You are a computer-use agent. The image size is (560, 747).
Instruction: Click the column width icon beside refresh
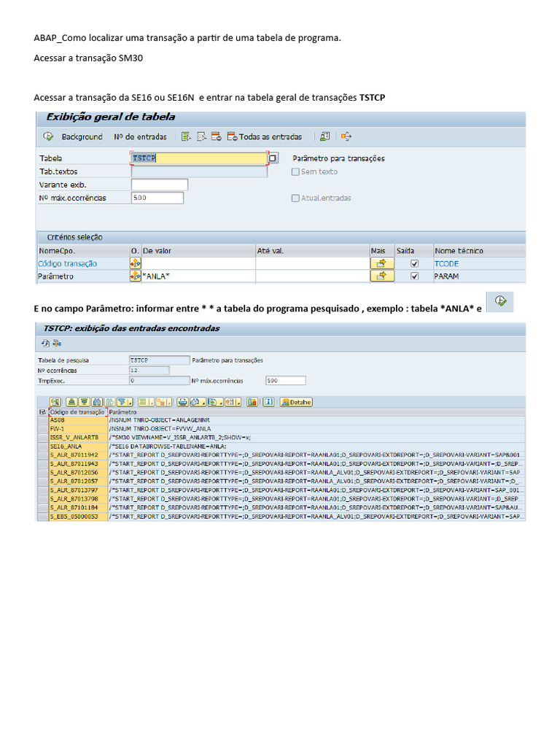tap(57, 343)
